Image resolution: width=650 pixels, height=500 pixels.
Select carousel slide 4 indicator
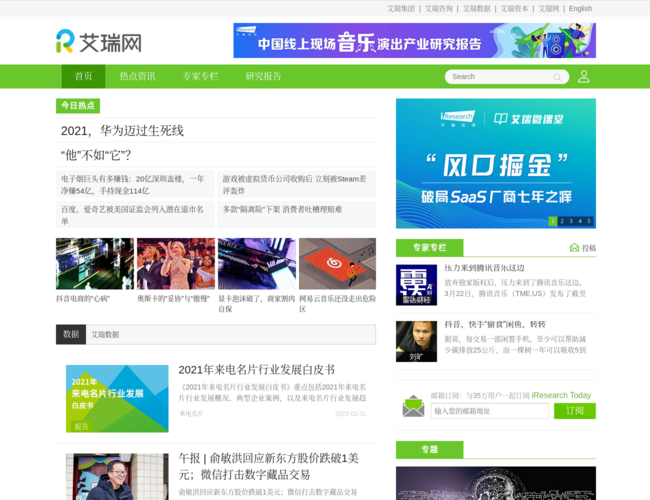pyautogui.click(x=580, y=221)
